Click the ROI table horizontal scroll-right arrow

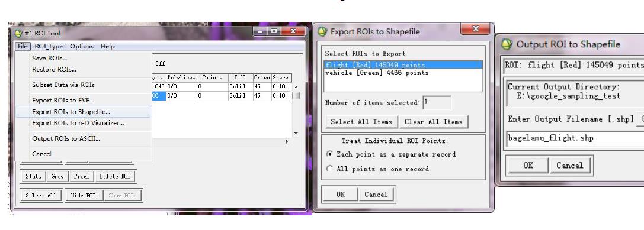pyautogui.click(x=287, y=141)
